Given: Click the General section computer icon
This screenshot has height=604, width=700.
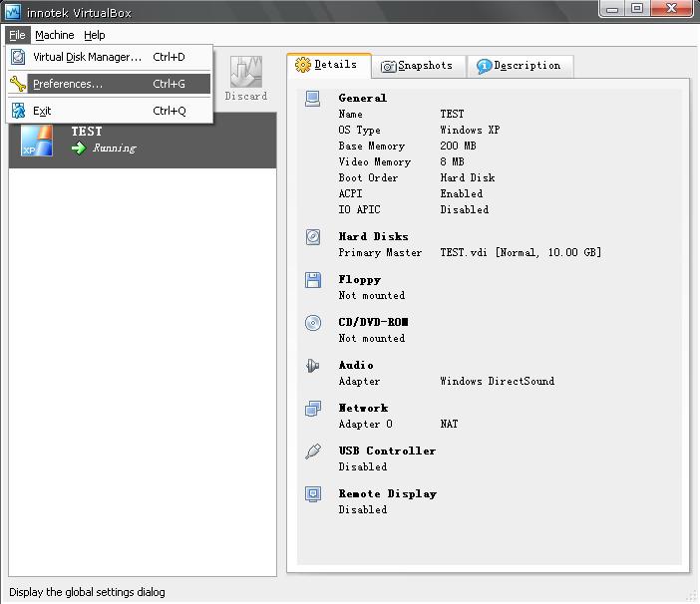Looking at the screenshot, I should [312, 99].
